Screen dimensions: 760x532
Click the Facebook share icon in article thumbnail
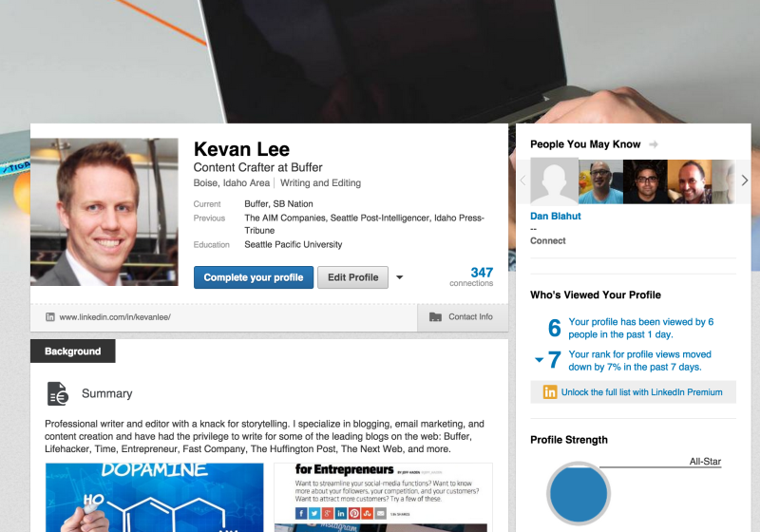coord(301,513)
